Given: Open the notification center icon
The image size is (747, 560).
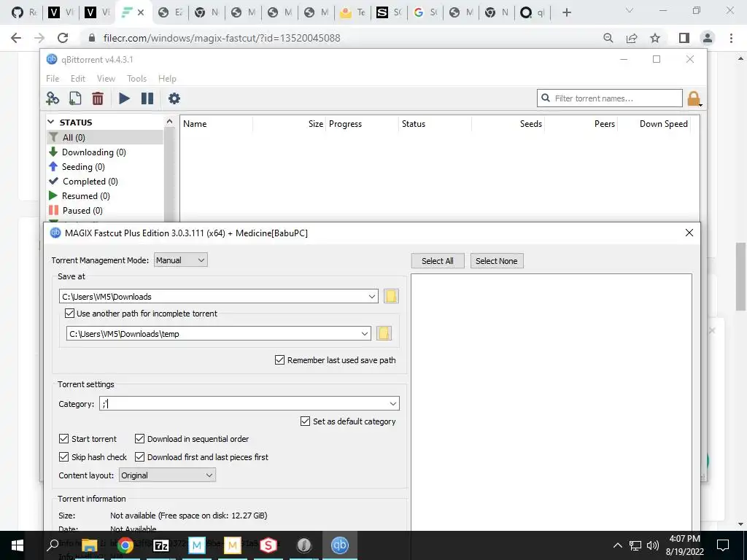Looking at the screenshot, I should [x=723, y=545].
